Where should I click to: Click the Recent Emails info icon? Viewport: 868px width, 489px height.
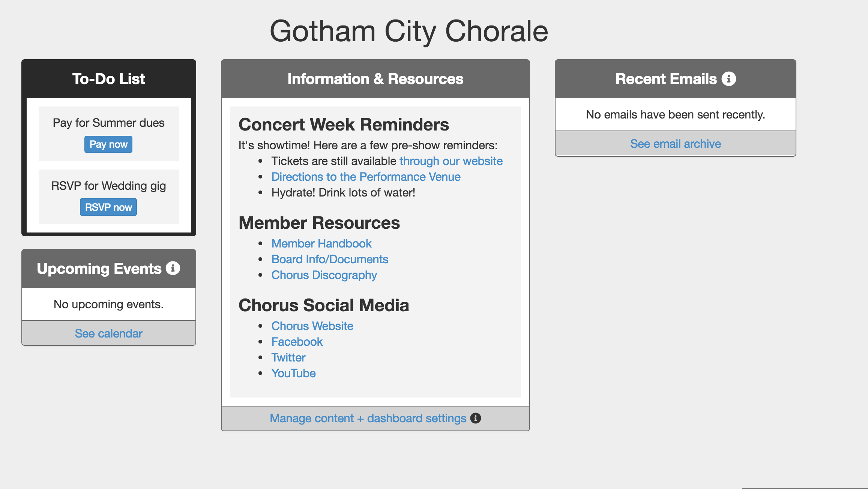[728, 79]
